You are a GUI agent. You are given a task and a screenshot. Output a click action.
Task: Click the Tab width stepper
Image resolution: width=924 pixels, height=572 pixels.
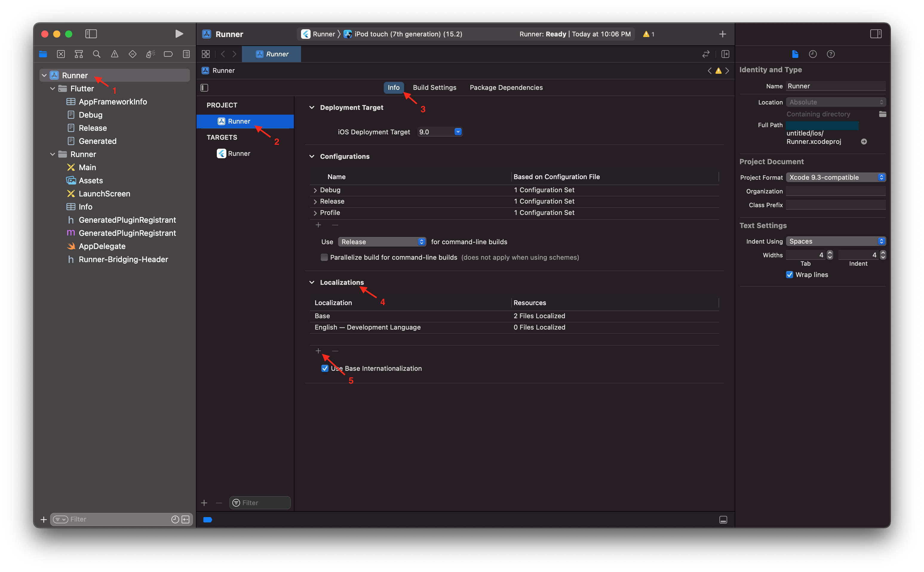[829, 255]
